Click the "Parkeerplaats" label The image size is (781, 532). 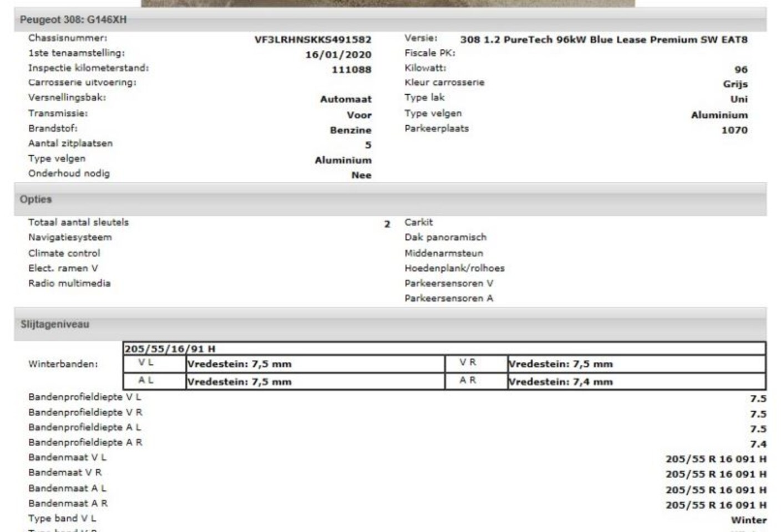[437, 128]
